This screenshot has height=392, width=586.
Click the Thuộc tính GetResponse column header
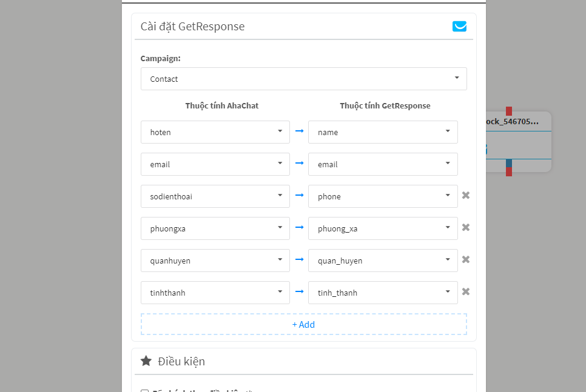click(385, 105)
